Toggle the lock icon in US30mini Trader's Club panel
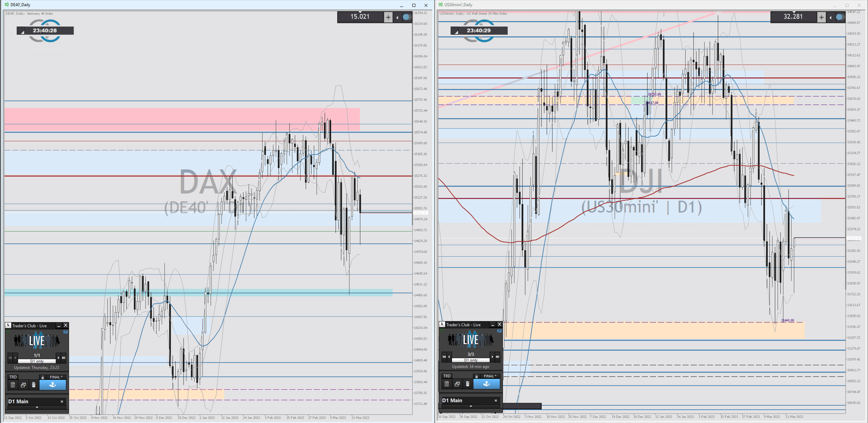The image size is (868, 423). [x=476, y=376]
